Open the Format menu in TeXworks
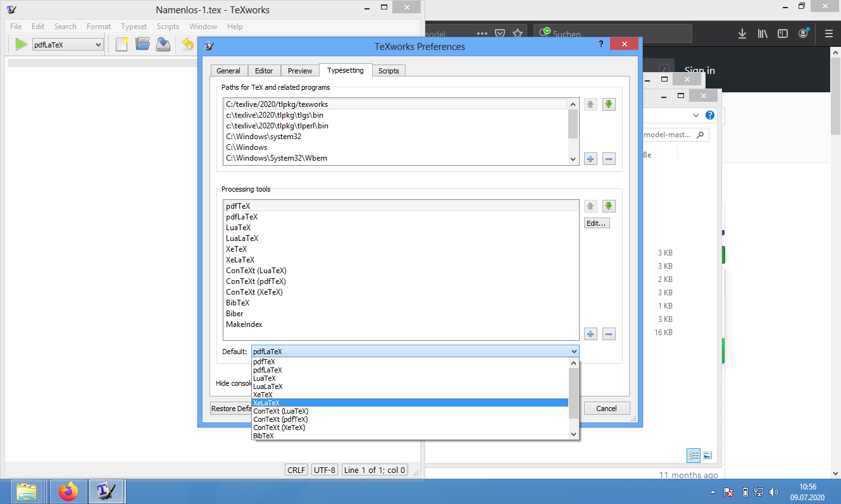Viewport: 841px width, 504px height. (99, 27)
